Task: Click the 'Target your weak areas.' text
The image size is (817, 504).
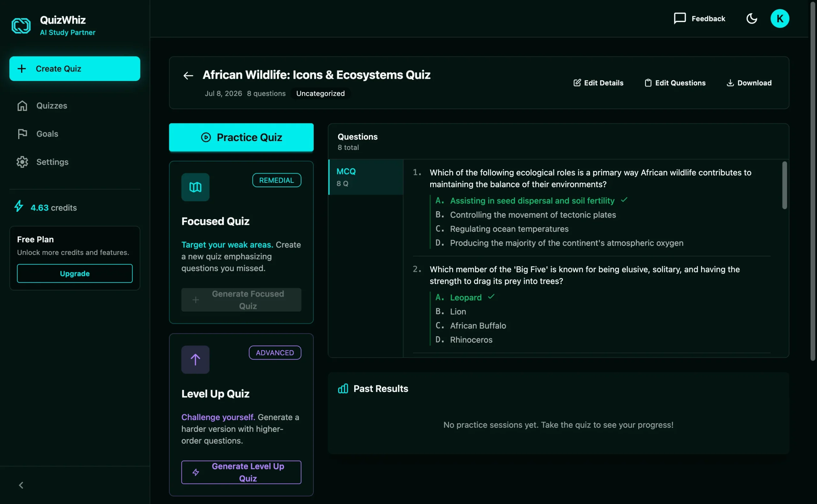Action: (x=227, y=245)
